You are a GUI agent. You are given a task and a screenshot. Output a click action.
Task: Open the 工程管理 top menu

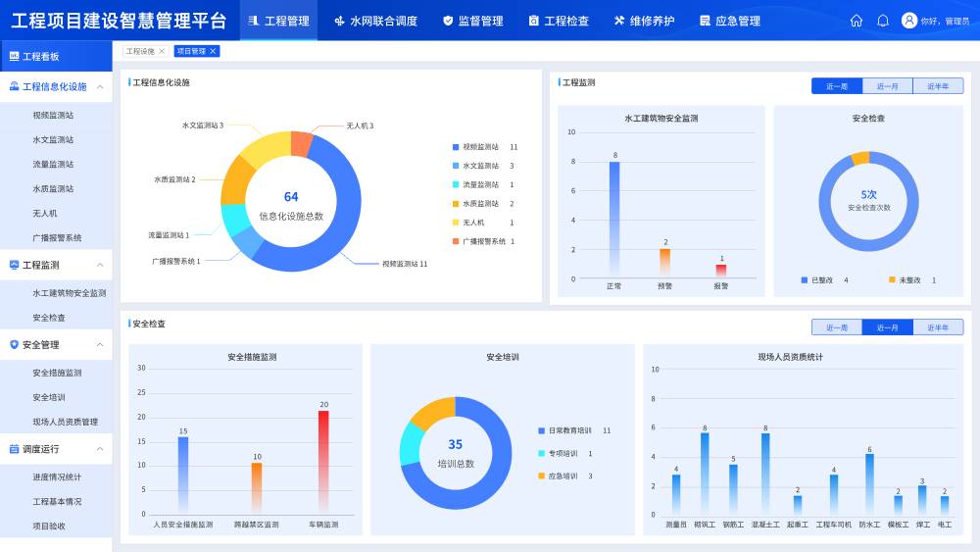[x=278, y=21]
